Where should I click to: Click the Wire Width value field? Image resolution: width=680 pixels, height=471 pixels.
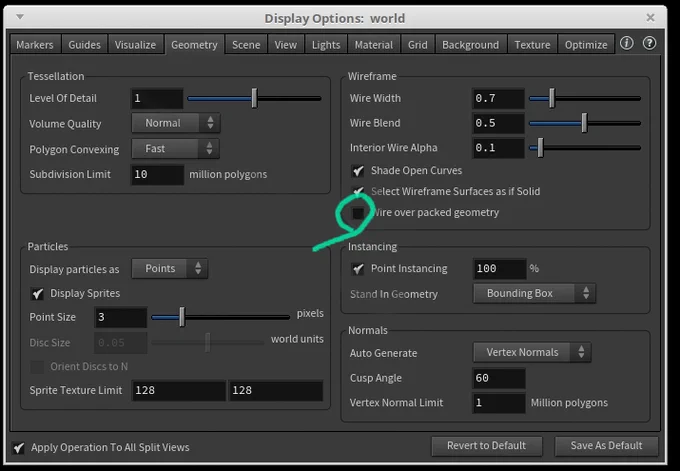498,98
